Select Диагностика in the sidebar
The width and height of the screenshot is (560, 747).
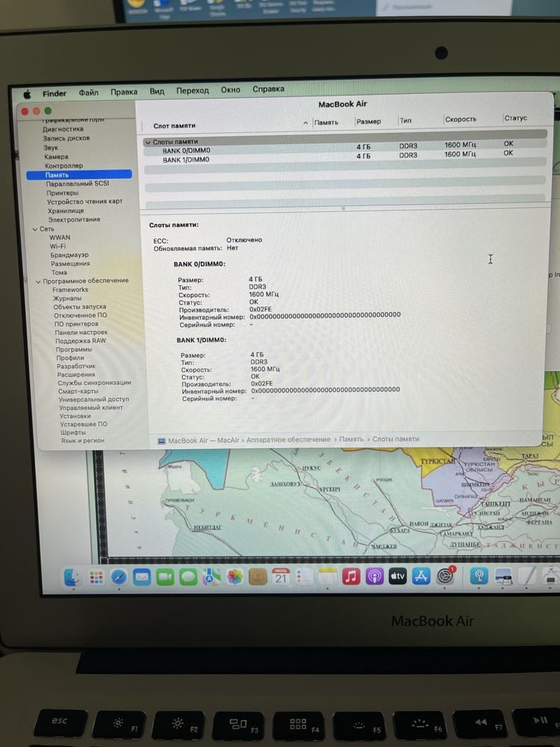point(63,129)
